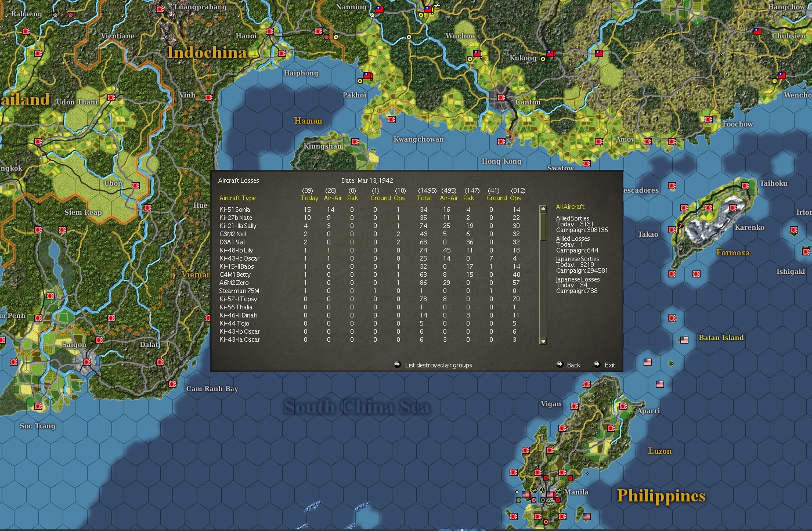Select the Japanese base icon at Vigan
The image size is (812, 531).
575,406
